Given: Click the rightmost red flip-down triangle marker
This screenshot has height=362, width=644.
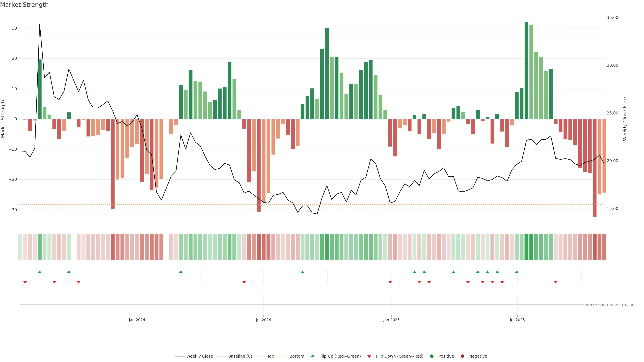Looking at the screenshot, I should 555,282.
